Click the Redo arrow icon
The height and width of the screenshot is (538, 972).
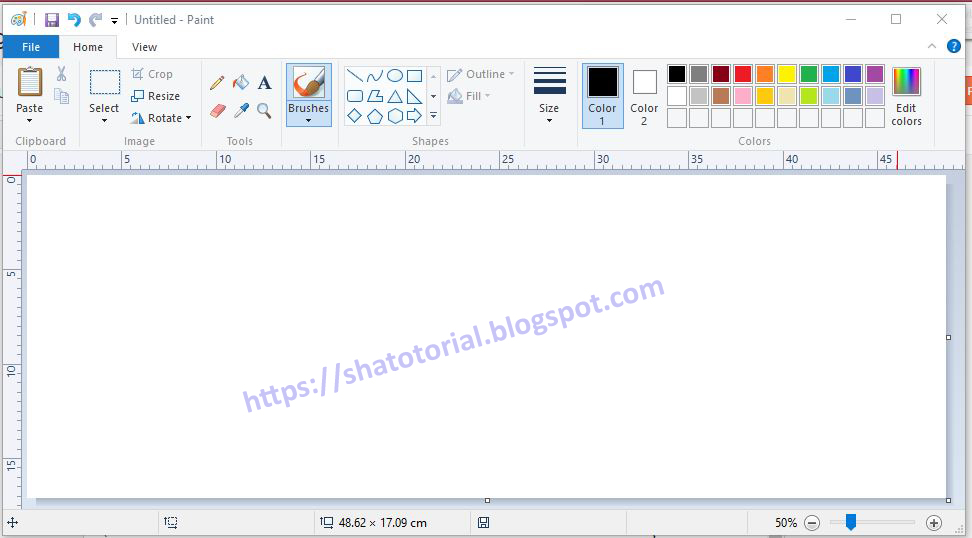pyautogui.click(x=95, y=20)
